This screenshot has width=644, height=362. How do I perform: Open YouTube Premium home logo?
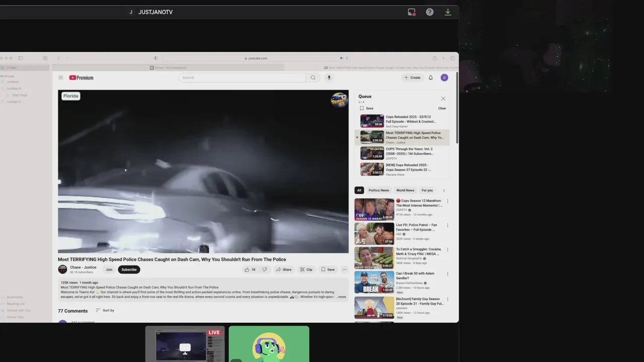(x=81, y=77)
